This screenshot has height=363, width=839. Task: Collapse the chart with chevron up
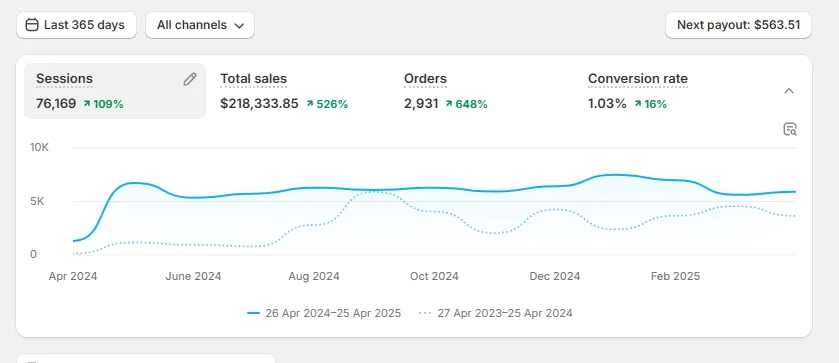789,91
